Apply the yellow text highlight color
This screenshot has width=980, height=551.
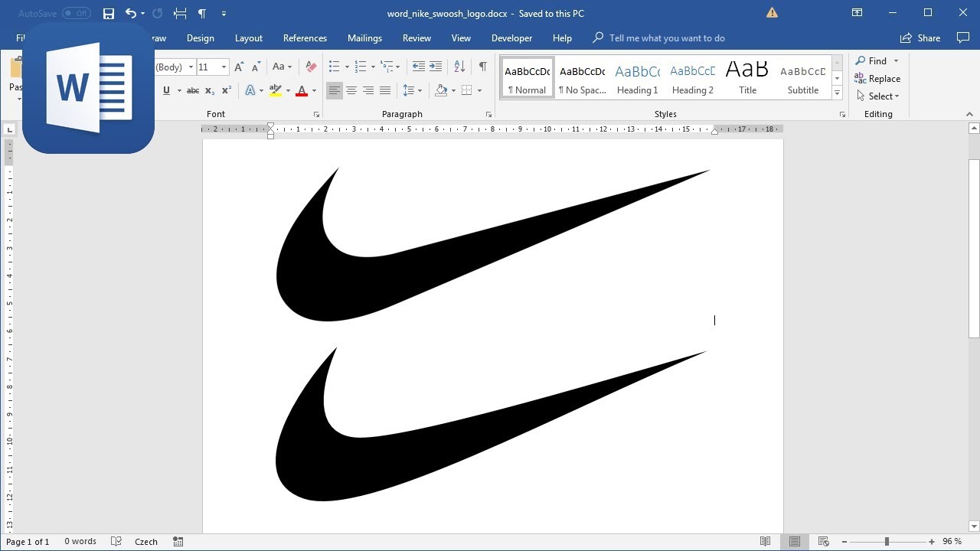click(x=276, y=90)
